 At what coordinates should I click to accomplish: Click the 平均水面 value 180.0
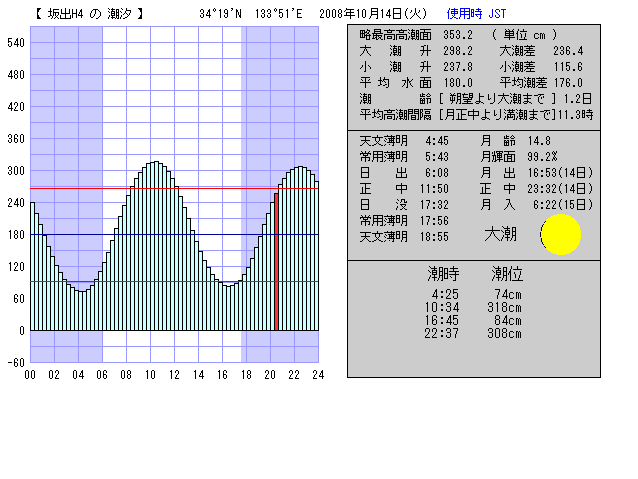(458, 83)
